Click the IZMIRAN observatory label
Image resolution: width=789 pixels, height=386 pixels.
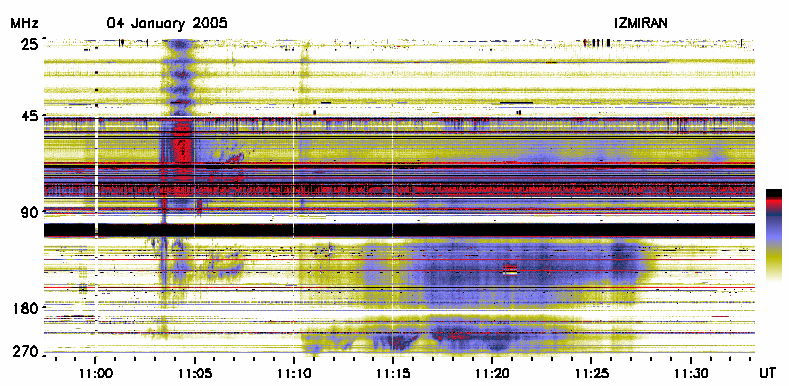[x=640, y=23]
